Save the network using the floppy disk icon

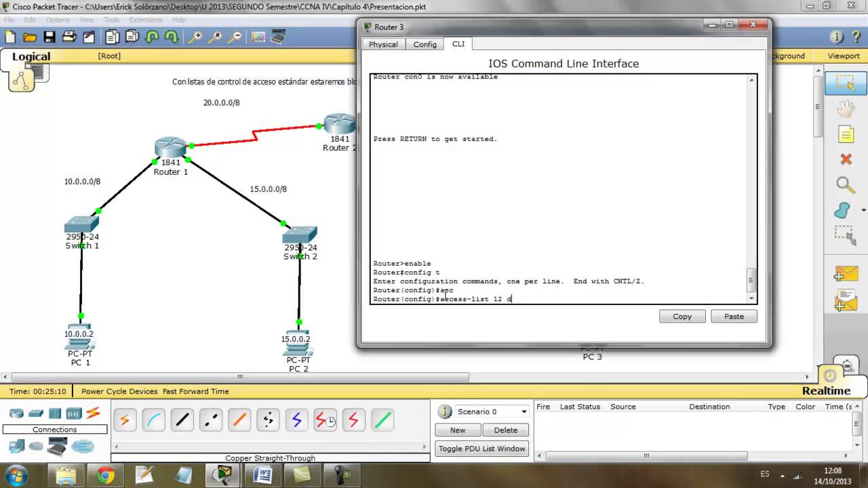click(x=50, y=37)
